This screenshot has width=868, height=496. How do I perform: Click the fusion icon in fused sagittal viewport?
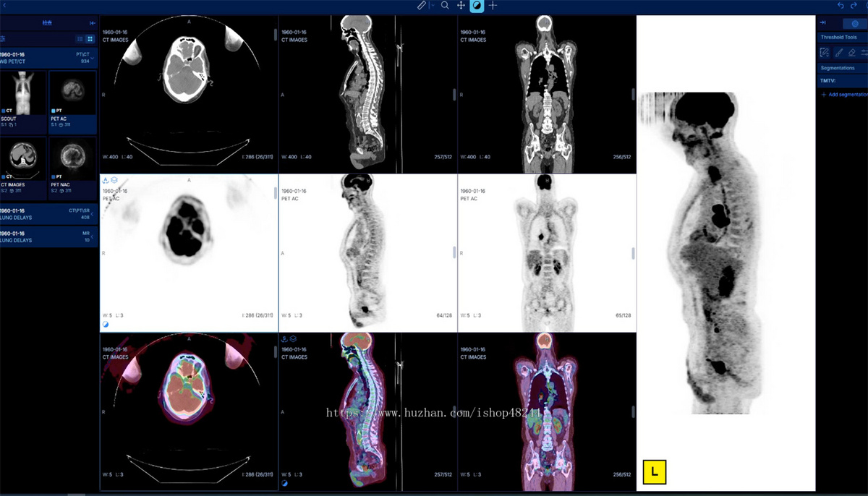[x=285, y=484]
